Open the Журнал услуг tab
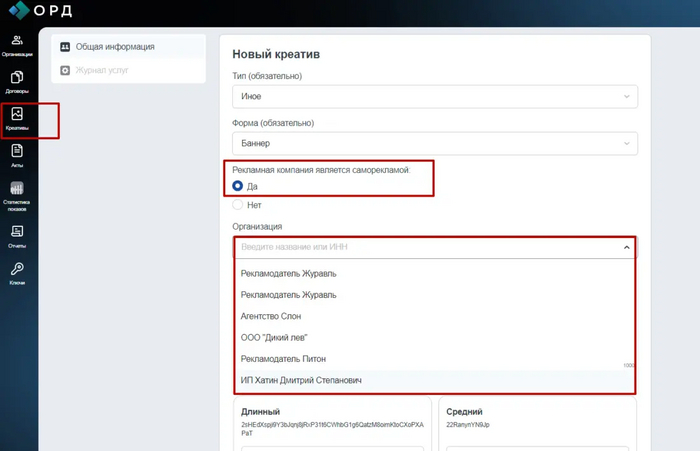 click(102, 70)
